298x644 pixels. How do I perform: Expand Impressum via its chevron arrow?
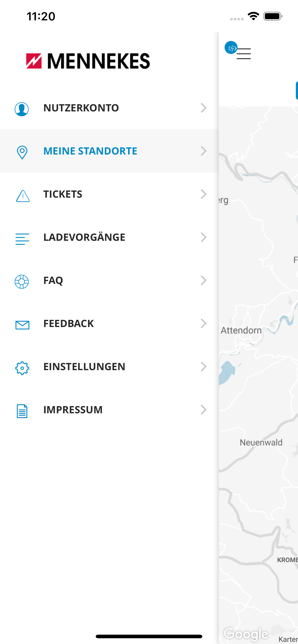tap(204, 409)
